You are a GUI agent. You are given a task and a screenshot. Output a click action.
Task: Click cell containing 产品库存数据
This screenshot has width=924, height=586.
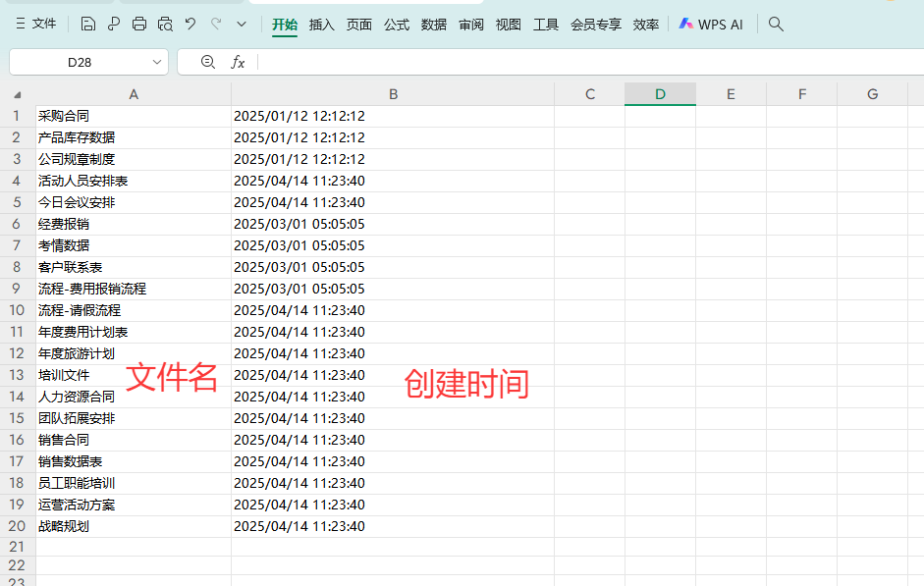point(134,137)
